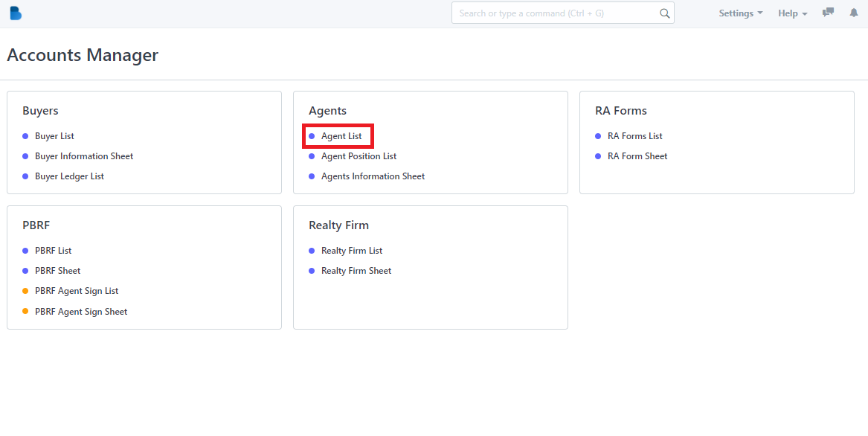Open RA Forms List
Screen dimensions: 868x436
click(x=635, y=135)
